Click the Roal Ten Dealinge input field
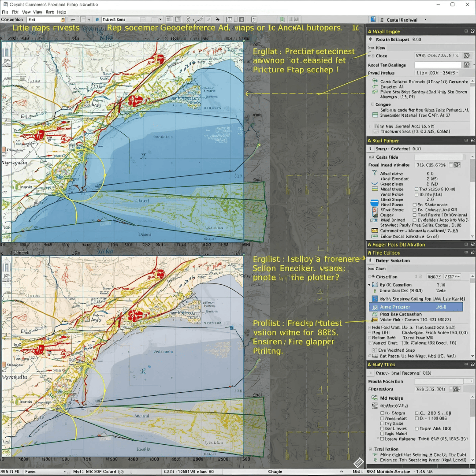 coord(437,65)
